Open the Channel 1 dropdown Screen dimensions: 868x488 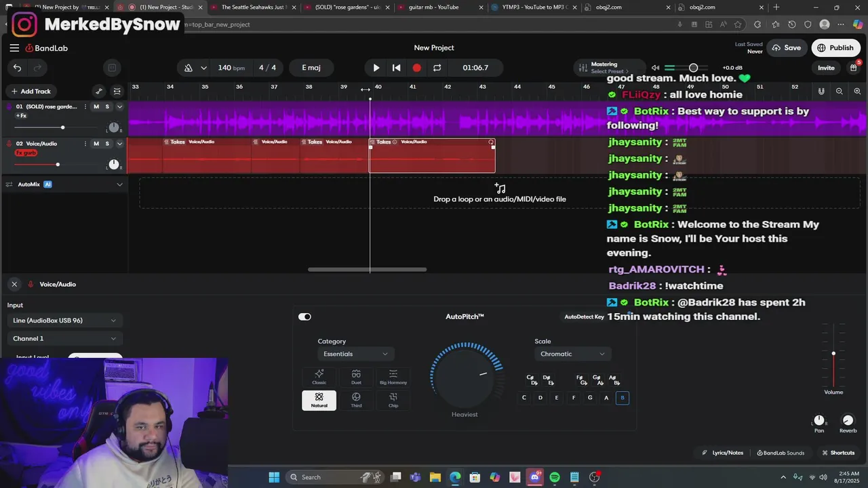64,339
